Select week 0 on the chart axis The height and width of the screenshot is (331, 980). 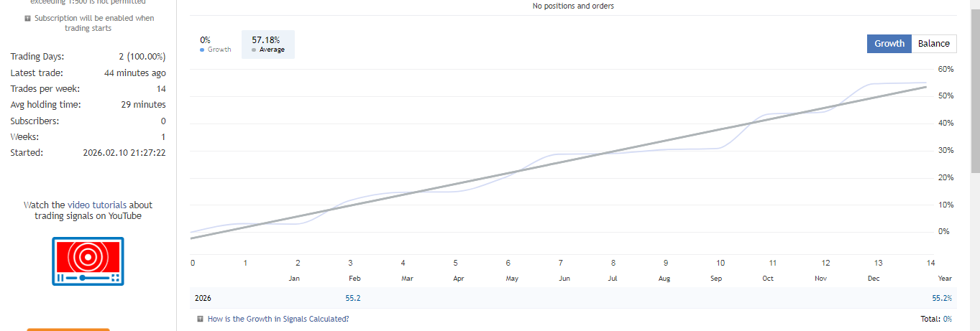pyautogui.click(x=193, y=263)
